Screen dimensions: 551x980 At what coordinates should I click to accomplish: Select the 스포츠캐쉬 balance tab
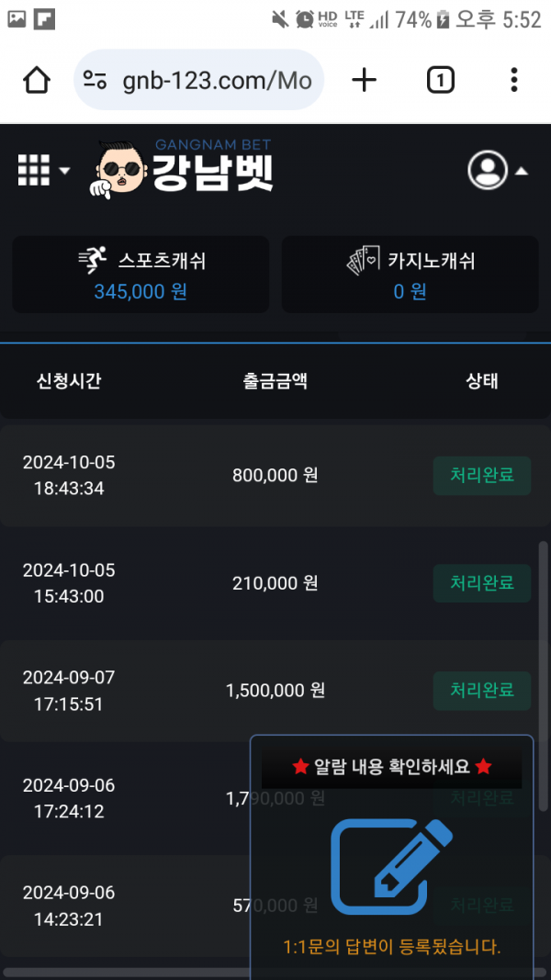coord(141,275)
